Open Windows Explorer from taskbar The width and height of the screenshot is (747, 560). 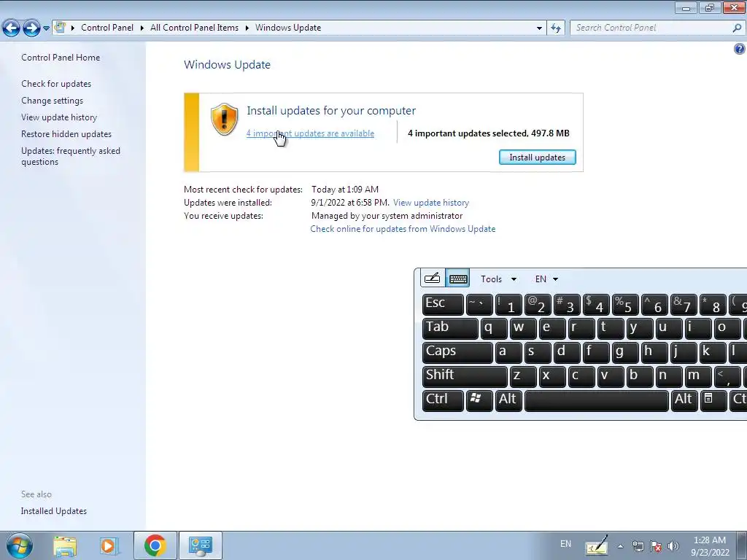pyautogui.click(x=65, y=545)
